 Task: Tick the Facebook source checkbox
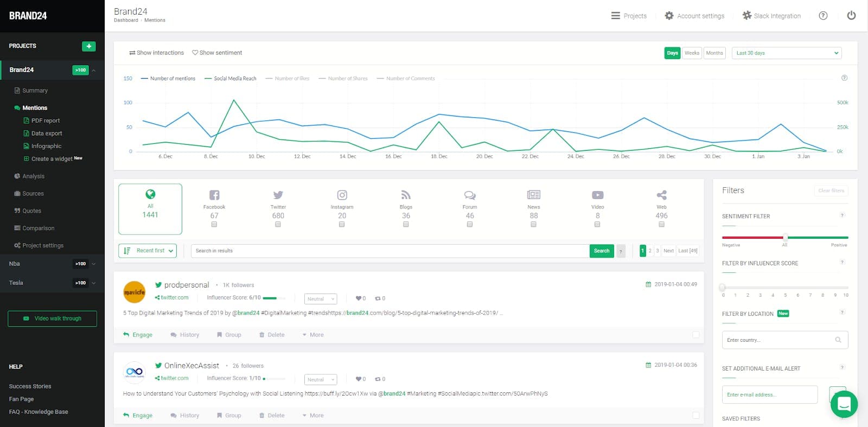[214, 224]
